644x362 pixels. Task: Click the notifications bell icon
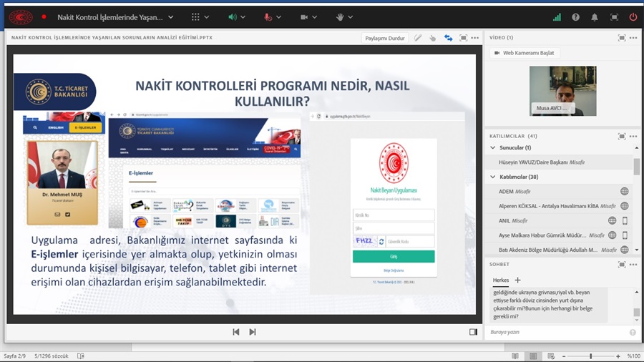(595, 16)
